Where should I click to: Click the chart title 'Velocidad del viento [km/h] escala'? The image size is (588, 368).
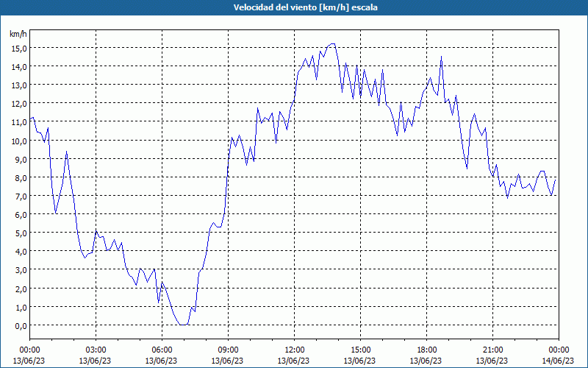tap(305, 7)
